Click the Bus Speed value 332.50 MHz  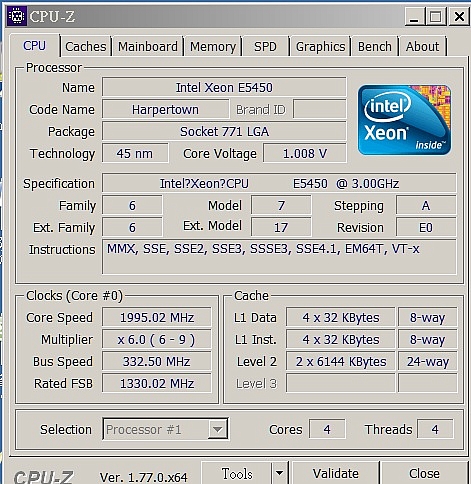pyautogui.click(x=157, y=361)
